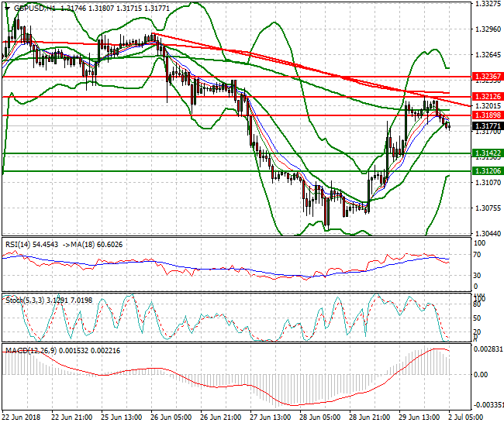Click the 1.30755 price axis value
Image resolution: width=504 pixels, height=426 pixels.
pyautogui.click(x=488, y=208)
